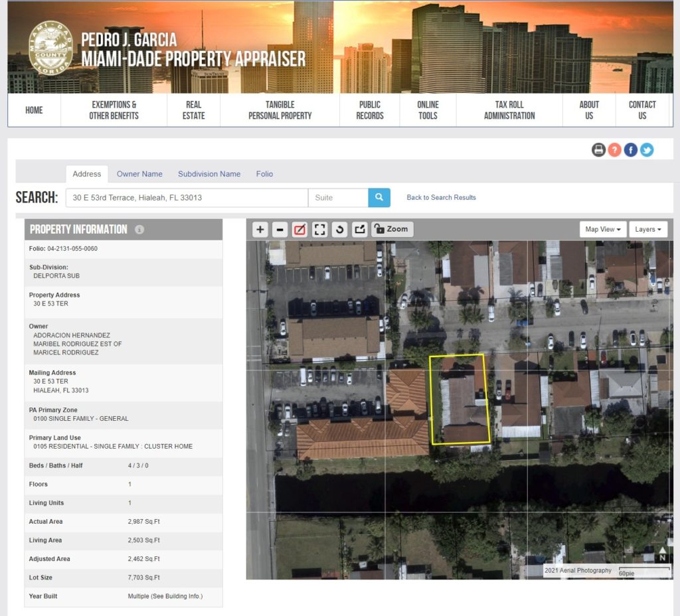Screen dimensions: 680x616
Task: Open the Map View dropdown
Action: [x=603, y=230]
